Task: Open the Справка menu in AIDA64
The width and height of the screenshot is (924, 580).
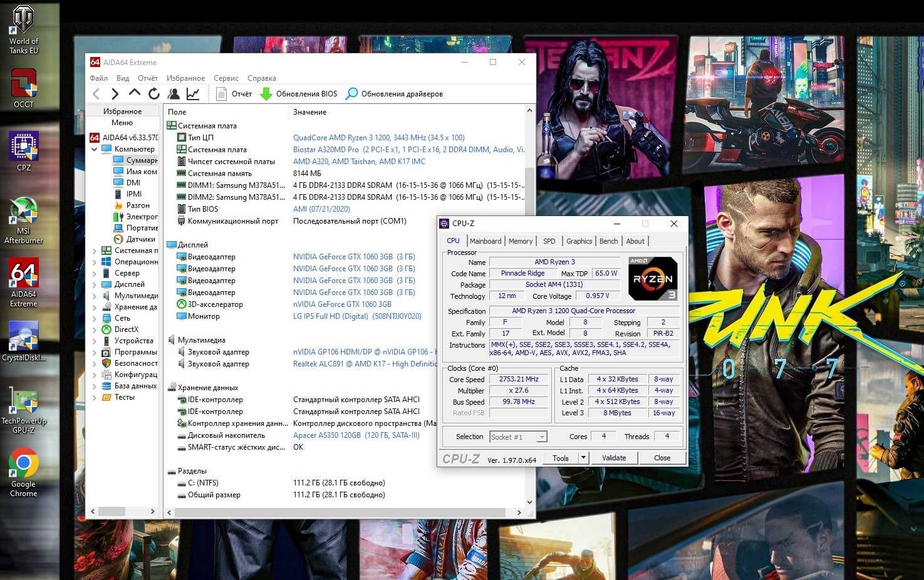Action: pos(261,78)
